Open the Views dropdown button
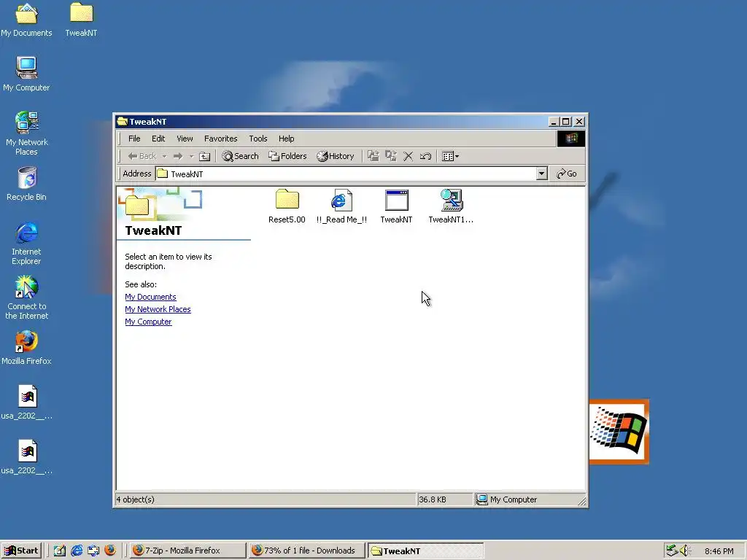Viewport: 747px width, 560px height. 450,156
